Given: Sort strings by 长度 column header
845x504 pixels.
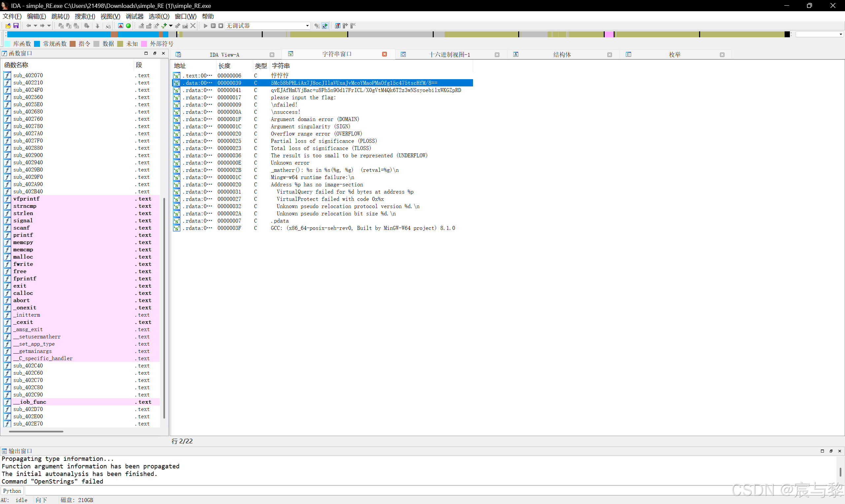Looking at the screenshot, I should pos(224,66).
